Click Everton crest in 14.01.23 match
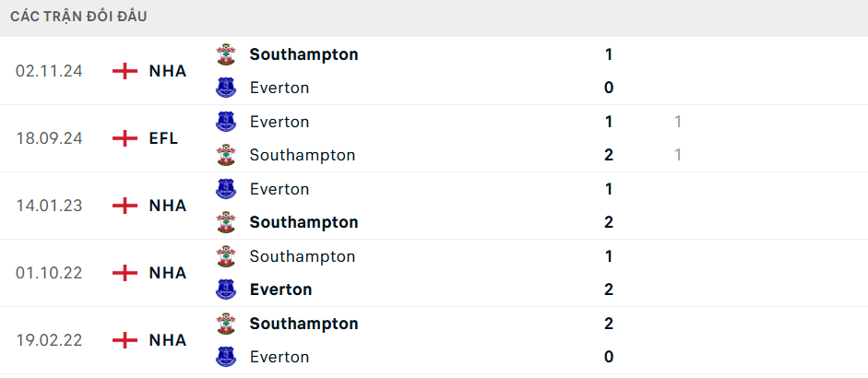Screen dimensions: 868x378 click(x=226, y=189)
